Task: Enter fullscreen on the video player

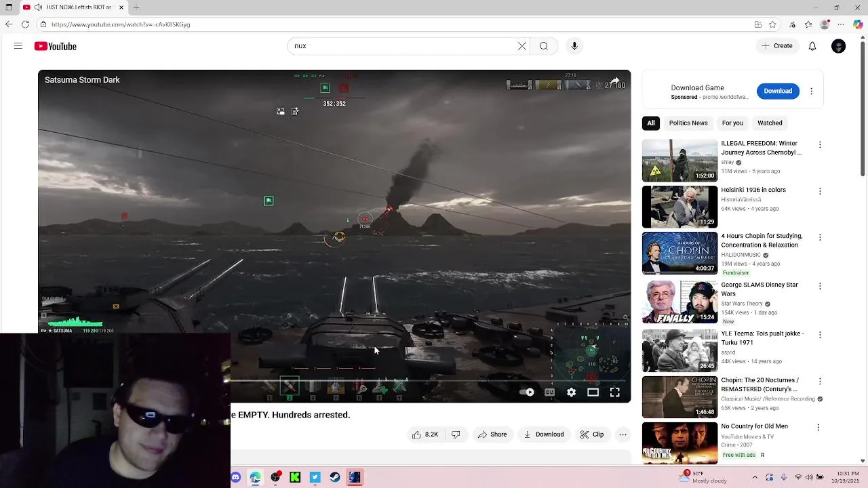Action: click(615, 392)
